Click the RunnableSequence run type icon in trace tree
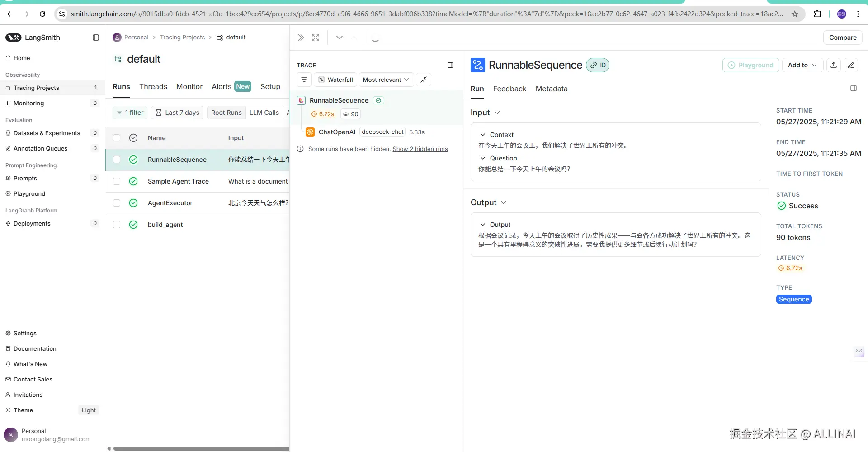The width and height of the screenshot is (868, 452). point(301,100)
